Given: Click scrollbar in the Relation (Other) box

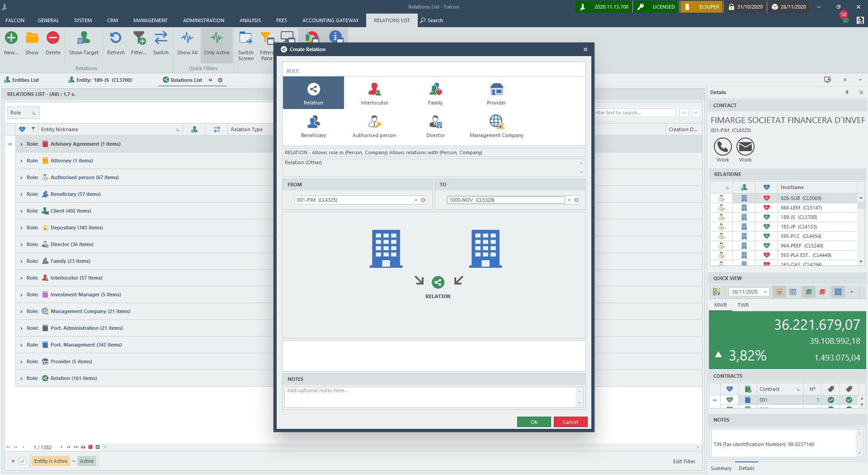Looking at the screenshot, I should click(581, 168).
